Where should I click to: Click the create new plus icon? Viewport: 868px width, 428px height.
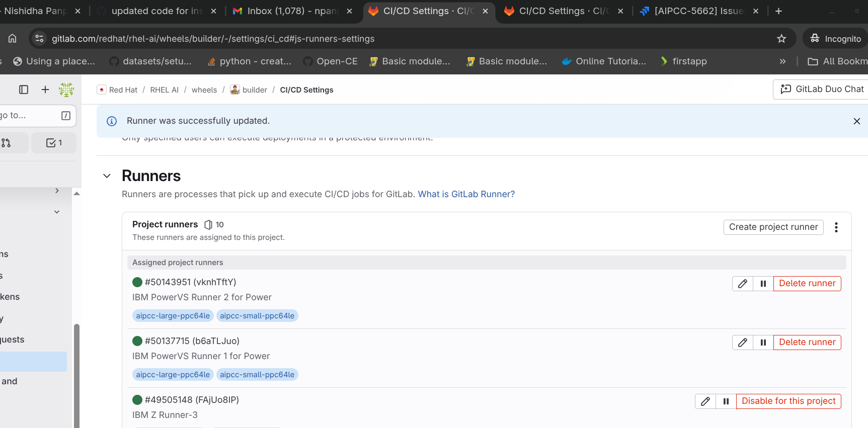45,90
